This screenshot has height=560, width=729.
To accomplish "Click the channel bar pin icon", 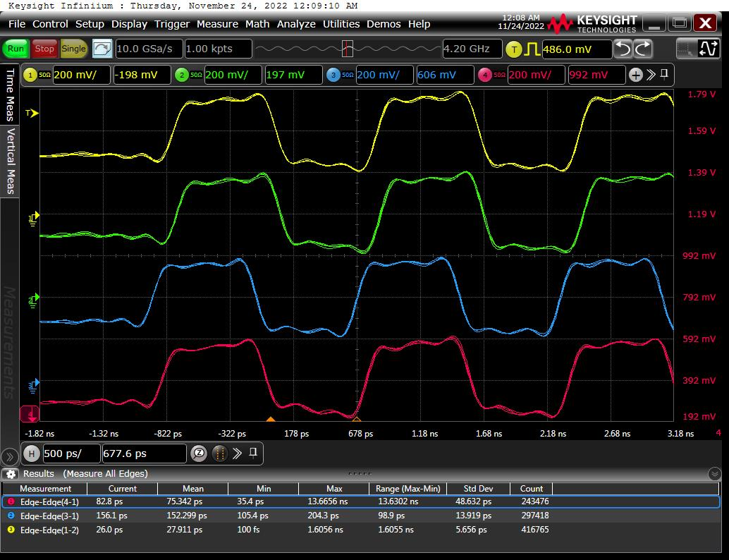I will (664, 74).
